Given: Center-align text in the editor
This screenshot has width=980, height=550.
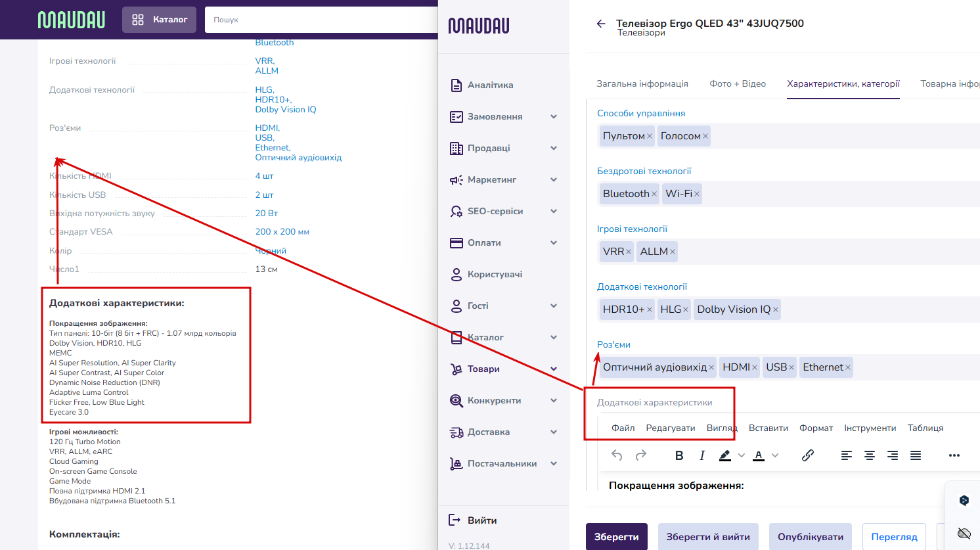Looking at the screenshot, I should tap(870, 455).
